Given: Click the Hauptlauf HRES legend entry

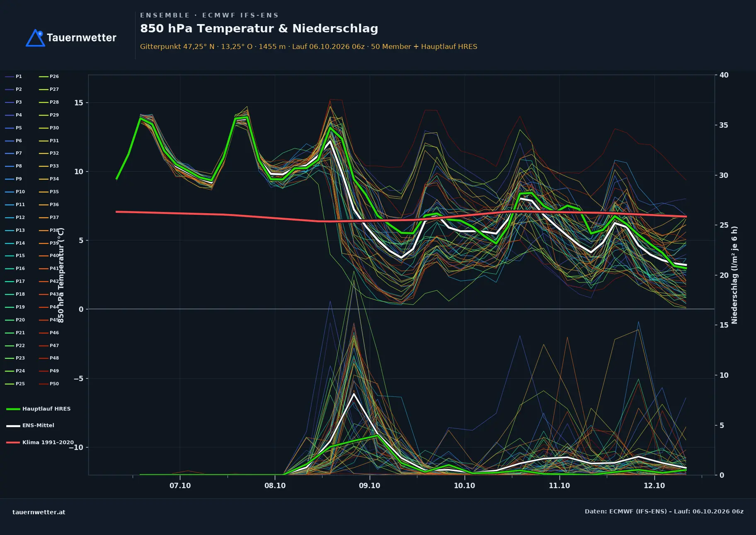Looking at the screenshot, I should [x=39, y=409].
